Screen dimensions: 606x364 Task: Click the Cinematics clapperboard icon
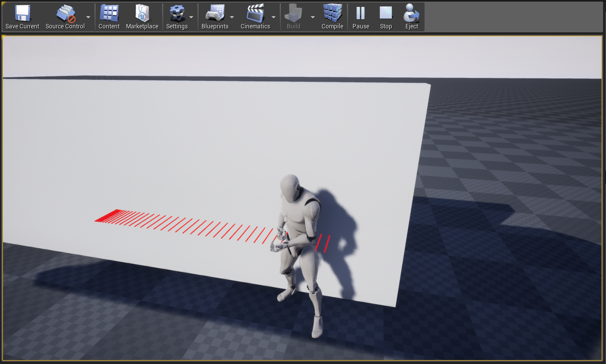coord(255,14)
